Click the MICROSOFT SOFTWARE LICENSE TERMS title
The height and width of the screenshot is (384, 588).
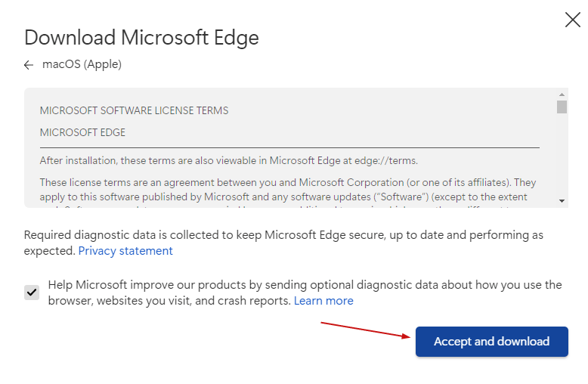(x=134, y=110)
